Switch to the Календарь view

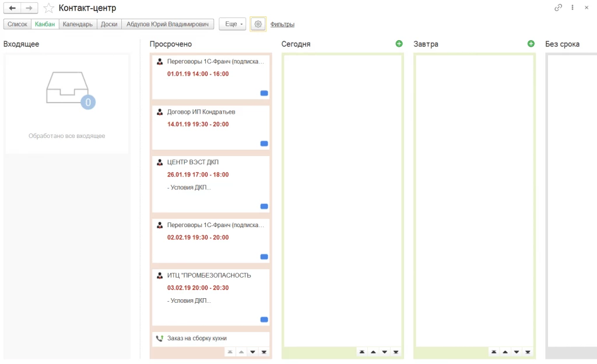click(x=78, y=24)
